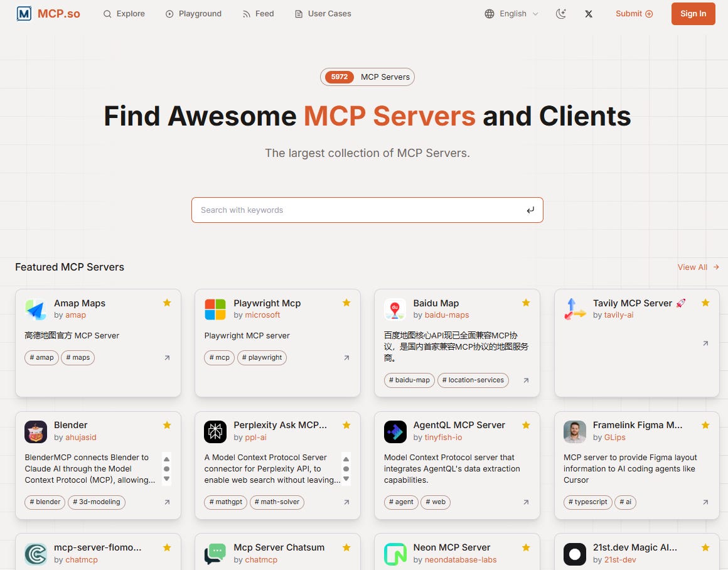Click the MCP.so logo icon
The height and width of the screenshot is (570, 728).
[x=24, y=13]
